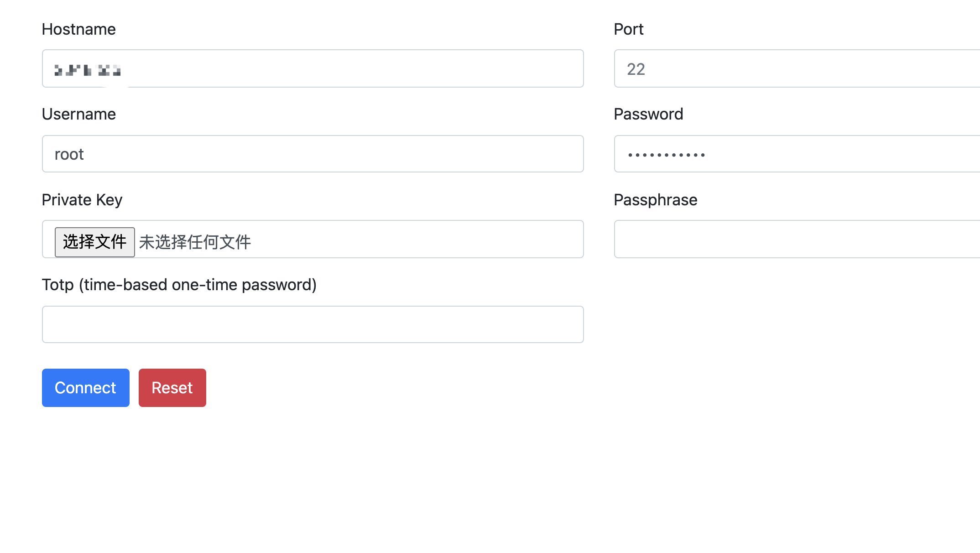
Task: Click the Totp (time-based one-time password) label
Action: click(x=179, y=285)
